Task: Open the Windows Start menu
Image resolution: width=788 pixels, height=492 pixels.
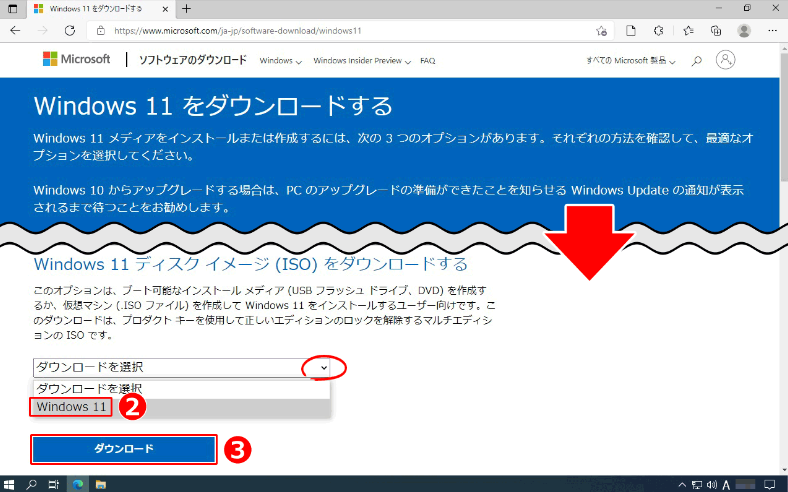Action: click(9, 484)
